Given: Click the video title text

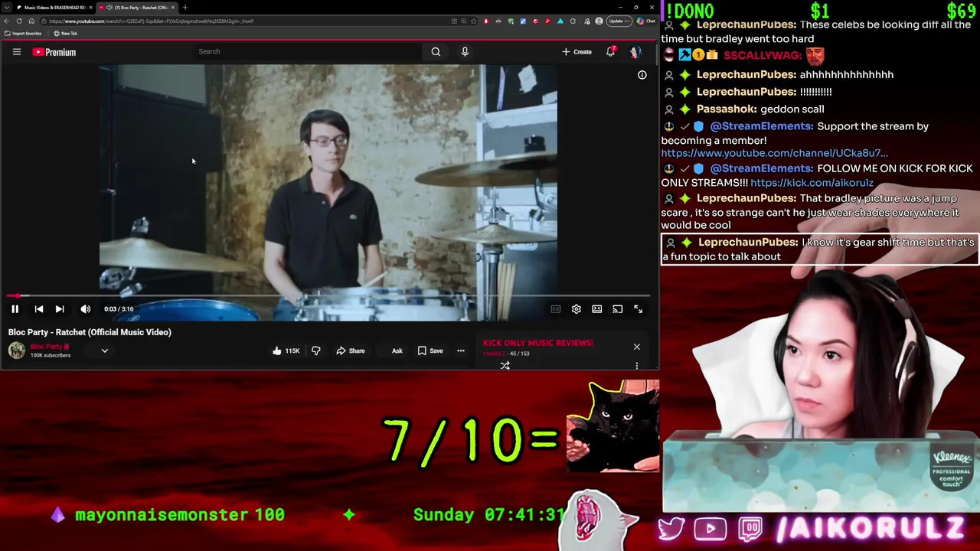Looking at the screenshot, I should click(90, 332).
